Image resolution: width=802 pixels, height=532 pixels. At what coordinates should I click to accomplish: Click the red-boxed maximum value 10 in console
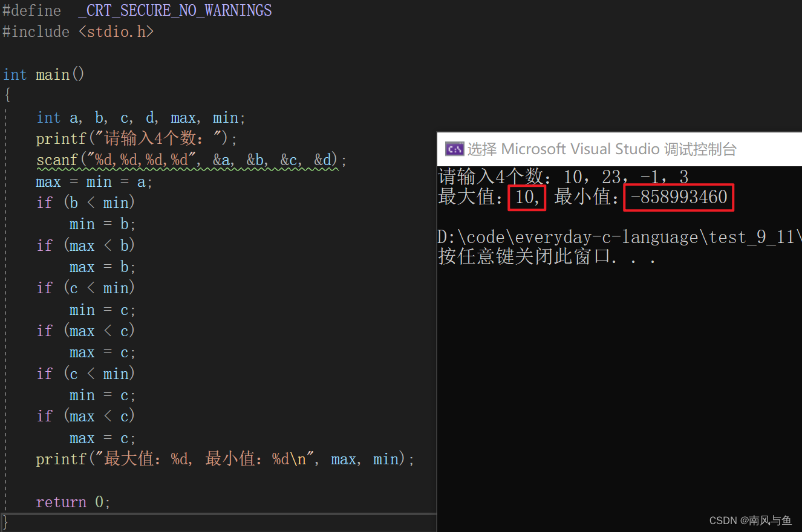coord(527,198)
